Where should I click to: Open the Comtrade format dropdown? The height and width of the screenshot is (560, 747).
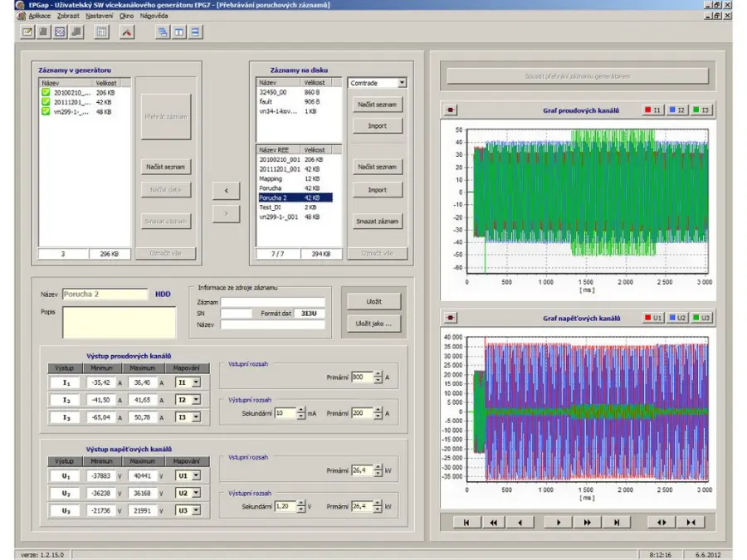tap(402, 83)
